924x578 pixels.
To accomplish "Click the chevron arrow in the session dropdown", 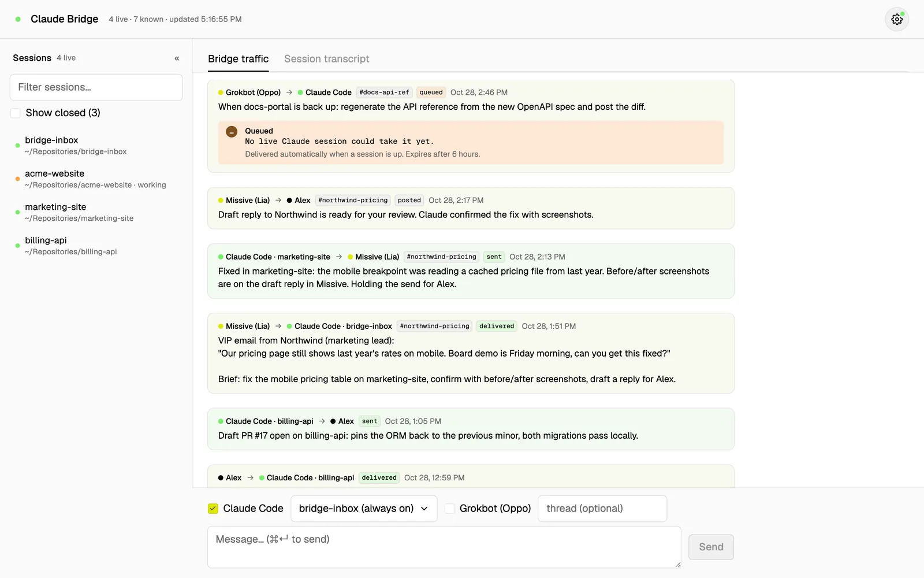I will click(x=424, y=509).
